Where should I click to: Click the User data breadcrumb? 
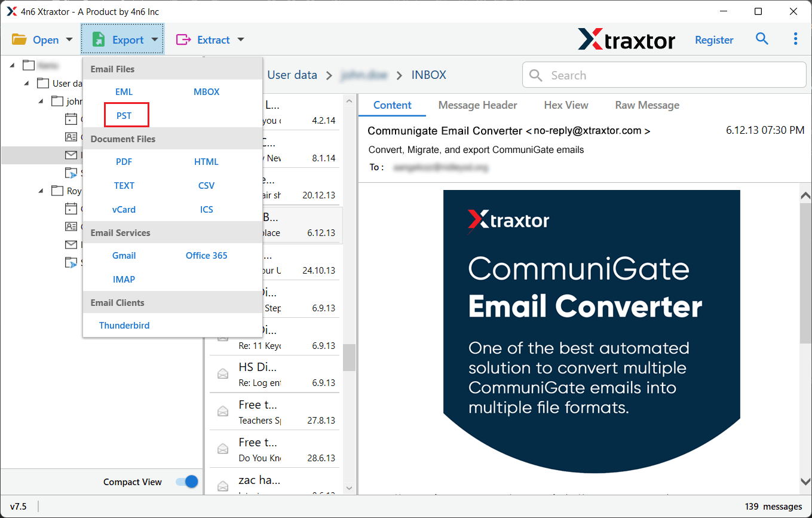(292, 75)
